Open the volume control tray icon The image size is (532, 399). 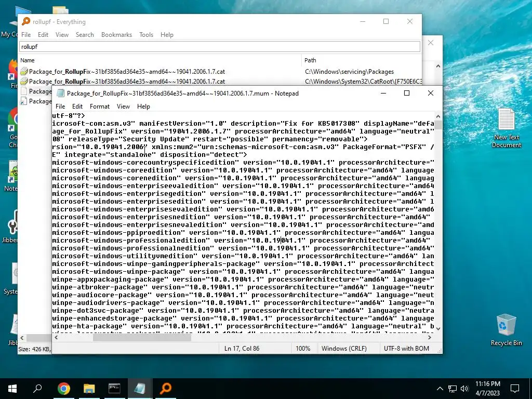point(464,389)
